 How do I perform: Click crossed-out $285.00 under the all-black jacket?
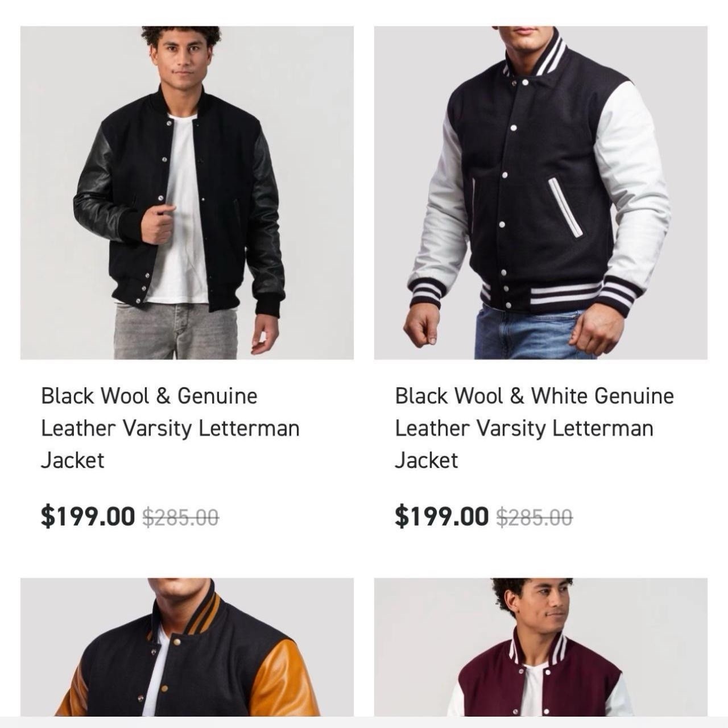click(180, 517)
